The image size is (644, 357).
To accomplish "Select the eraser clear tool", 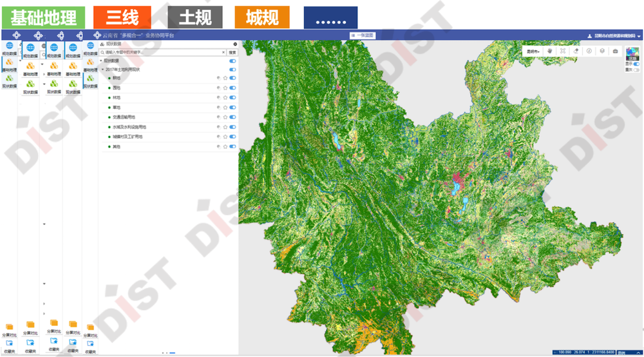I will 576,50.
